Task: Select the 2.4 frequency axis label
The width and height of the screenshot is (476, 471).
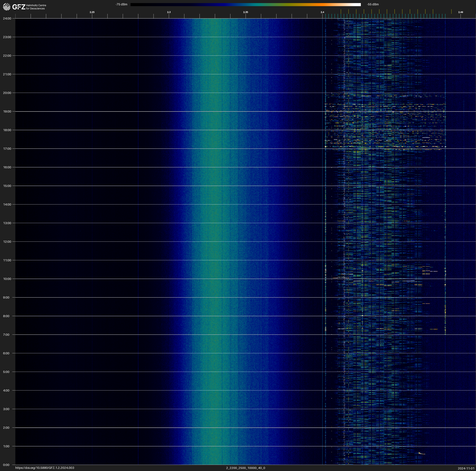Action: (322, 12)
